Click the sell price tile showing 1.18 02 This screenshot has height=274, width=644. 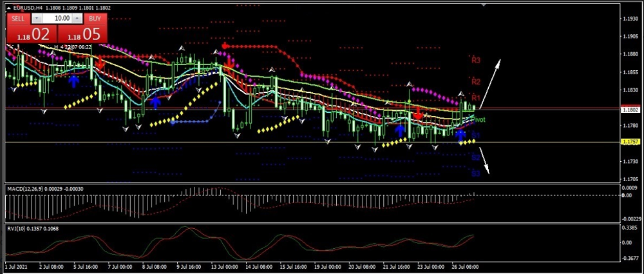[31, 35]
